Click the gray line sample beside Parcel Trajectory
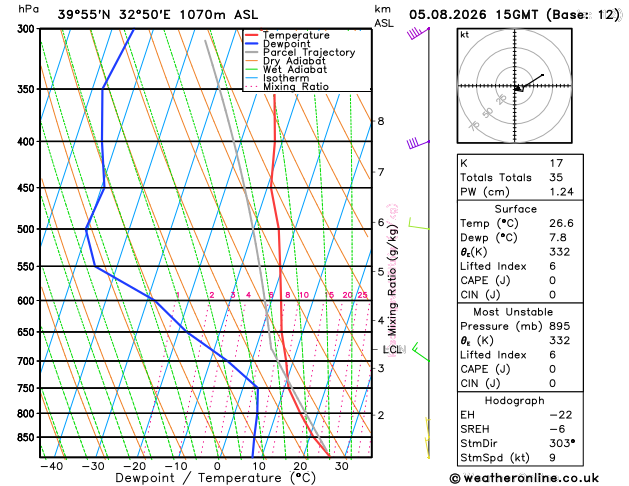This screenshot has width=629, height=486. [252, 52]
